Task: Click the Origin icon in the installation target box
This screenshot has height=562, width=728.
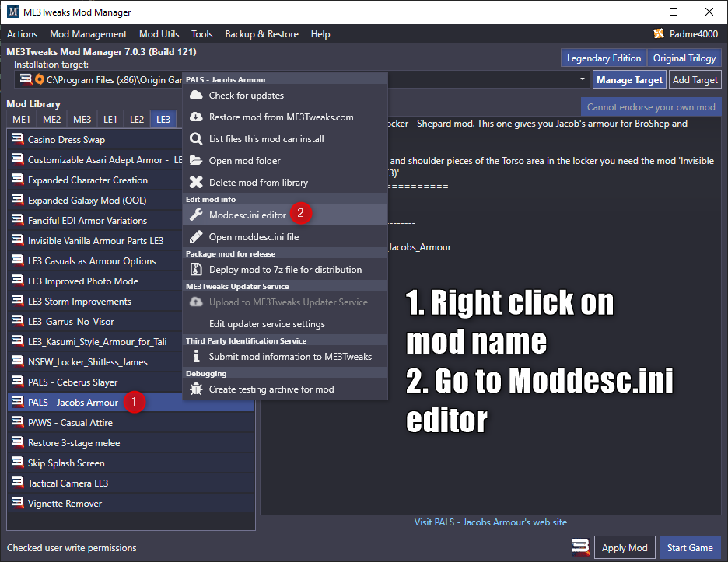Action: (40, 79)
